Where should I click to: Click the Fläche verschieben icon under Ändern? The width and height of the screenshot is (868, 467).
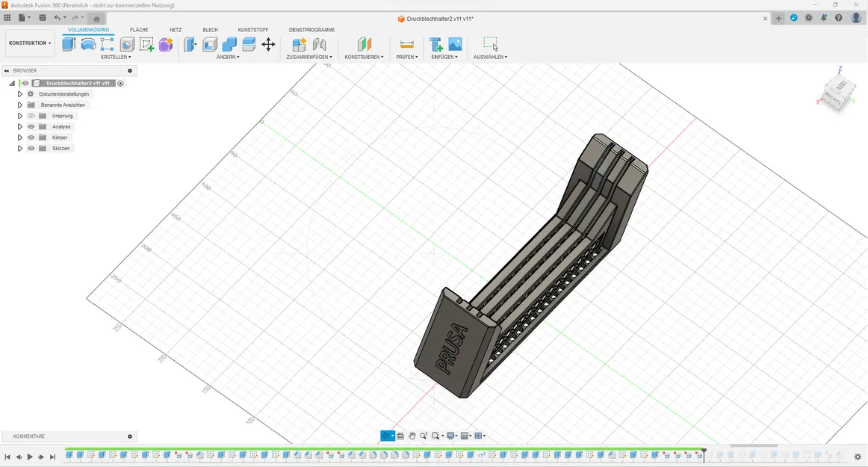(249, 44)
